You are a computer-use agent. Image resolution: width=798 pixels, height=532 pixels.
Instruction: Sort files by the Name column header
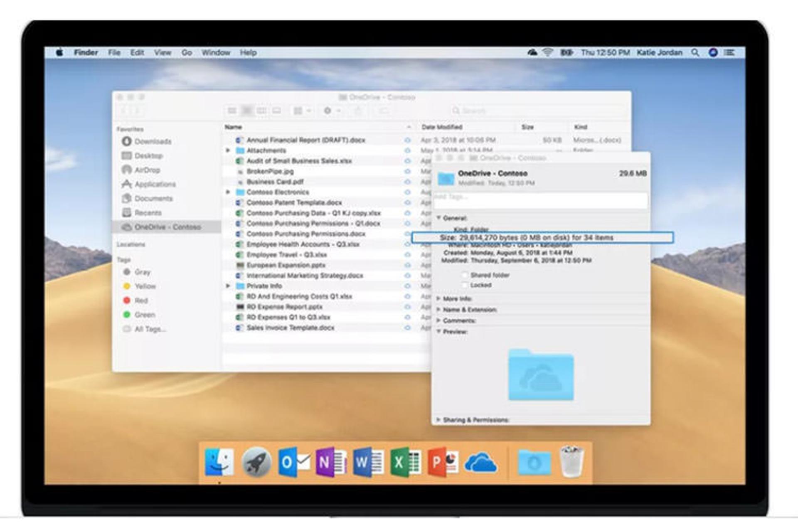[318, 127]
